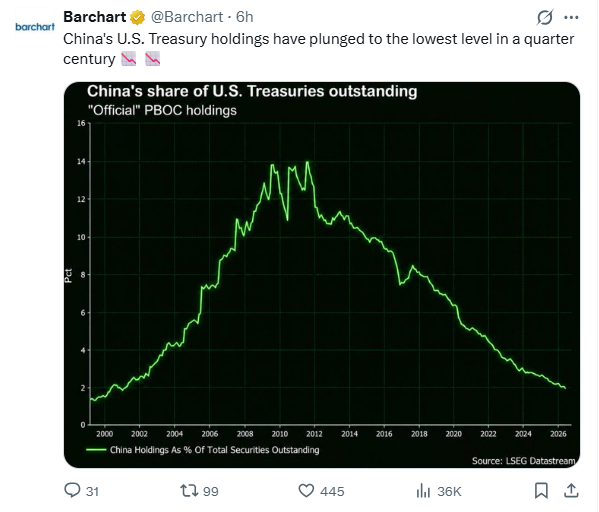Click the Grok slashed-circle icon
The width and height of the screenshot is (599, 512).
[x=544, y=18]
